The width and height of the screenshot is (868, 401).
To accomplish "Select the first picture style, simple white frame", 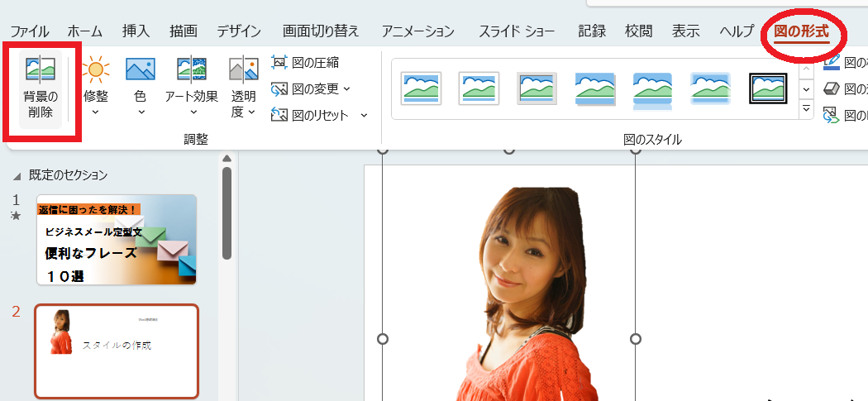I will (x=422, y=88).
